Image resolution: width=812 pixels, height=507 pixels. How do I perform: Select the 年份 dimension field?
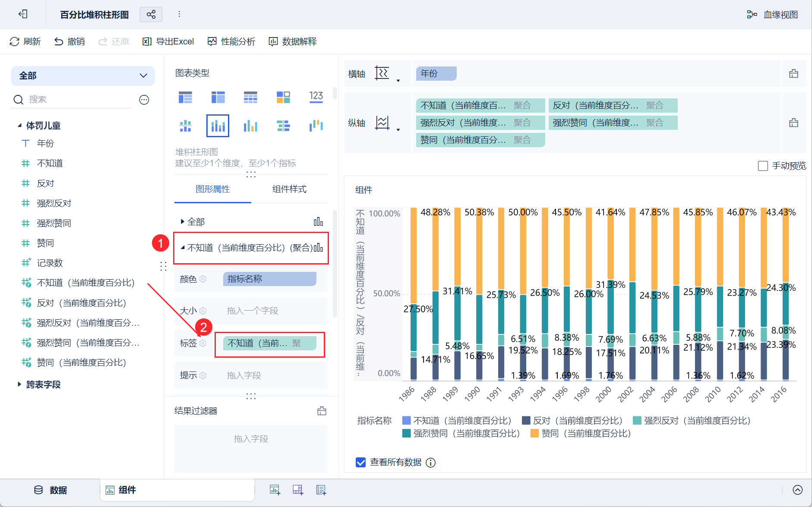click(x=45, y=143)
